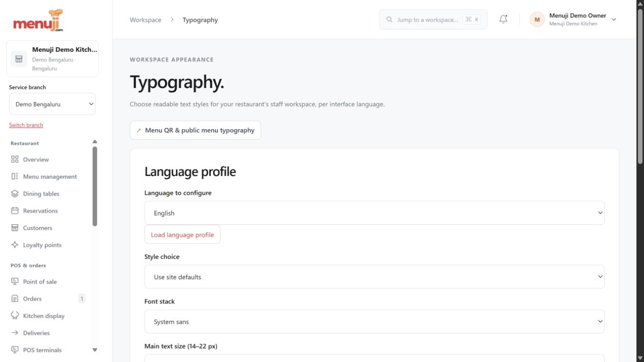Click the sidebar scroll down arrow

(x=95, y=350)
